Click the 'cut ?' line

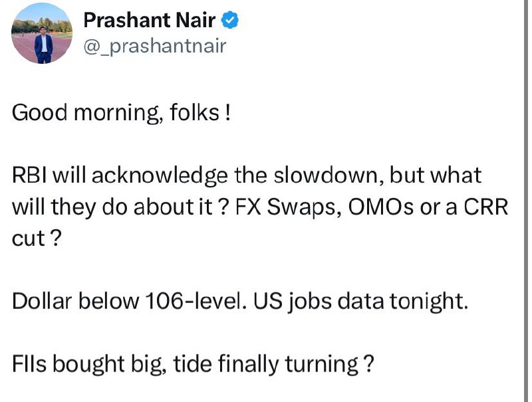(x=37, y=239)
